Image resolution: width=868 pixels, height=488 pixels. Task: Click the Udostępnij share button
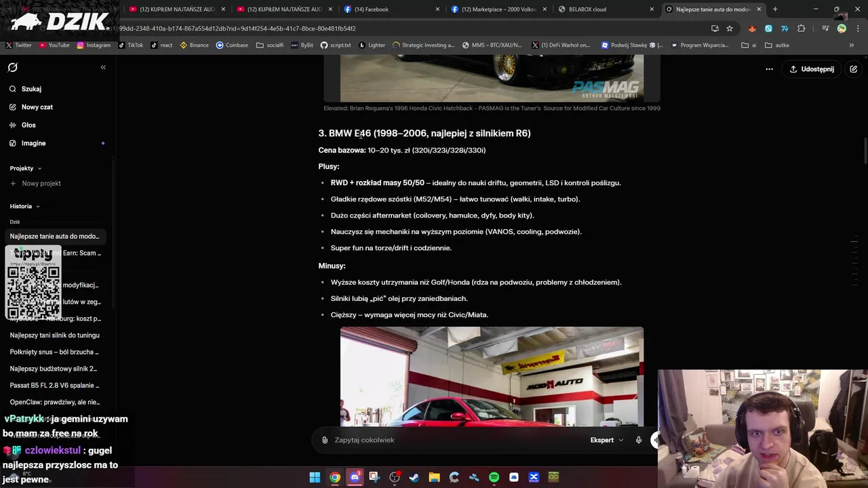click(x=811, y=69)
